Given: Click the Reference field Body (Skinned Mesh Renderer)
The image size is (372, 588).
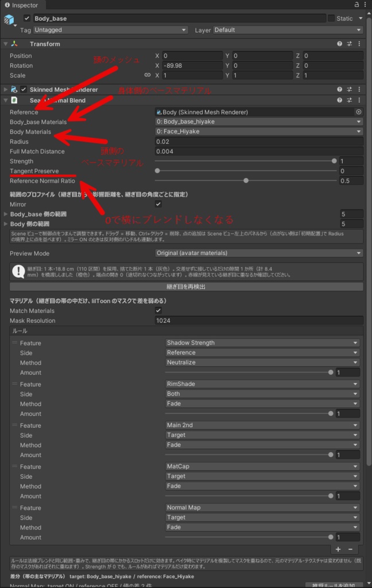Looking at the screenshot, I should point(255,112).
